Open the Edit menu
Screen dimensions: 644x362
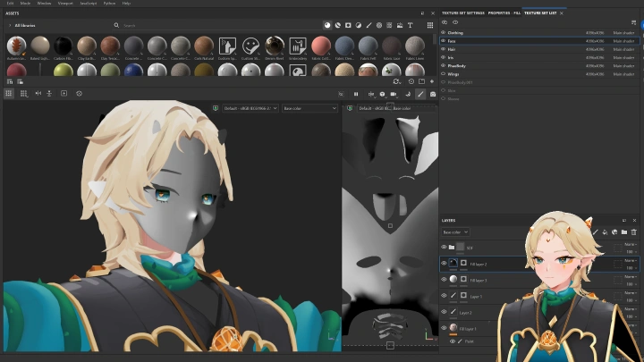coord(10,3)
